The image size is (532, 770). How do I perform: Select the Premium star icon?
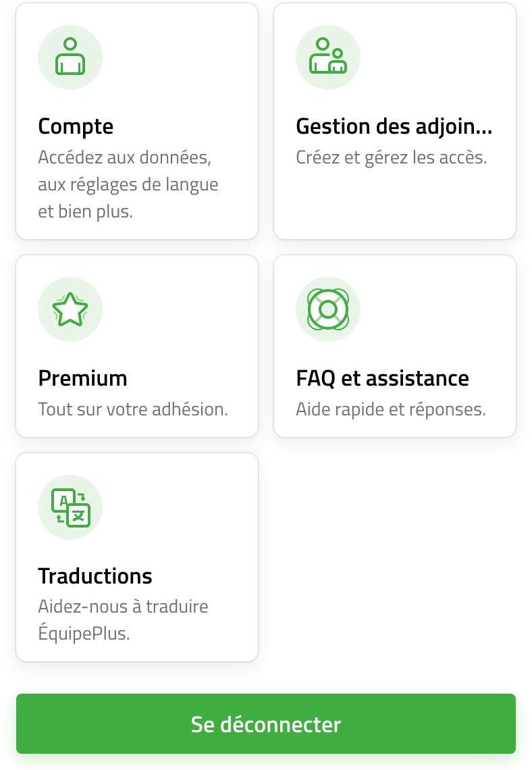[70, 309]
